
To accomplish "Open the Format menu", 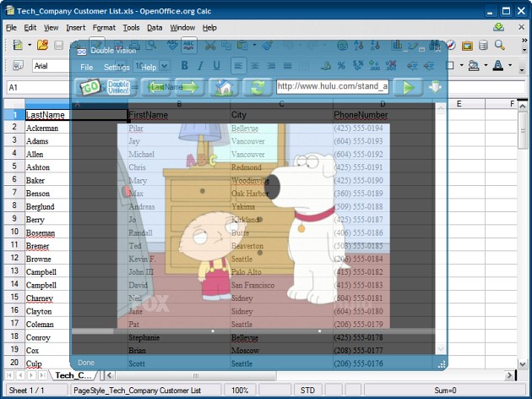I will point(104,28).
